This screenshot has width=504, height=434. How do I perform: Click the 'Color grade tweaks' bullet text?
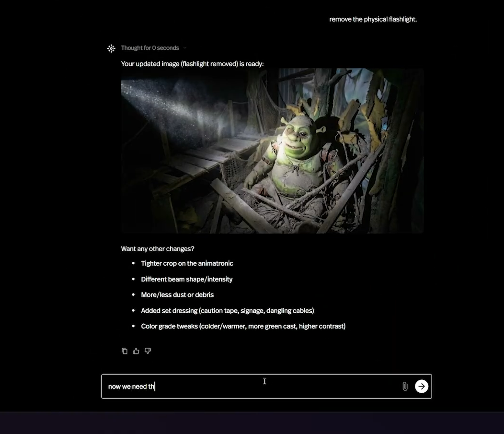pos(243,326)
